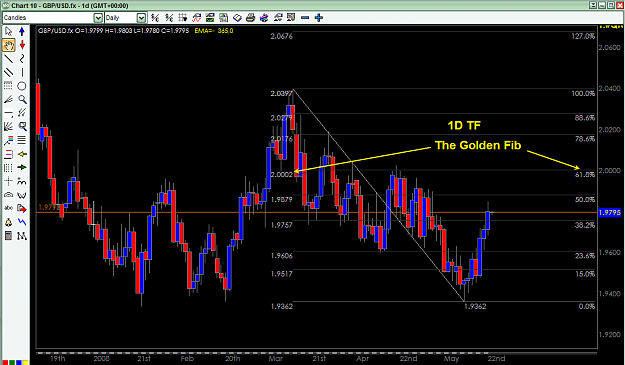Select the hand pan tool
The height and width of the screenshot is (365, 625).
click(x=8, y=45)
